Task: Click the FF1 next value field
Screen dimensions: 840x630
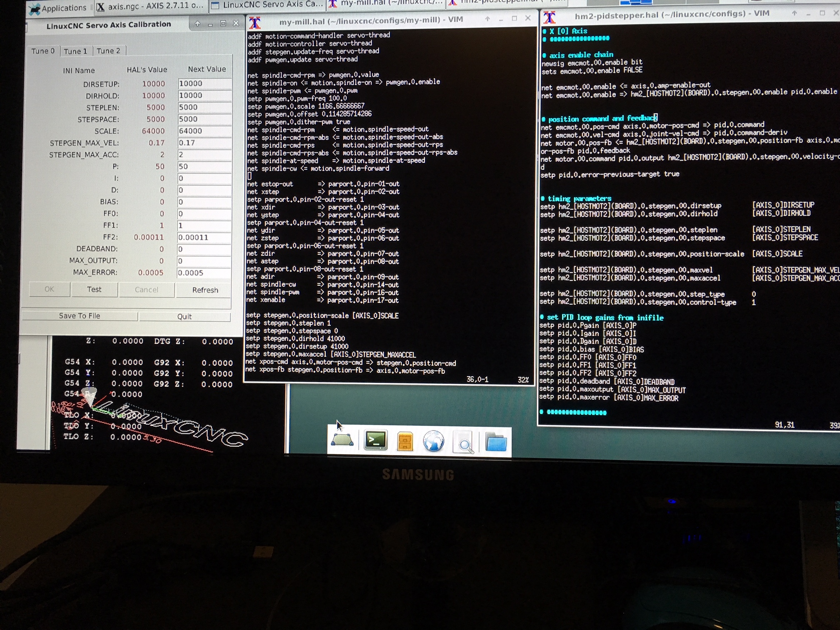Action: (x=204, y=225)
